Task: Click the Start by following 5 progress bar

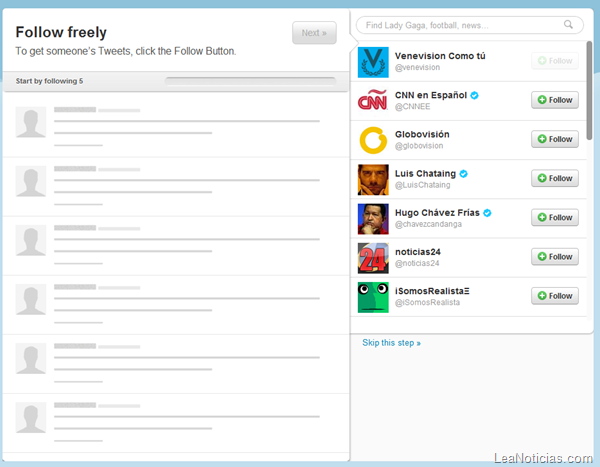Action: (x=250, y=81)
